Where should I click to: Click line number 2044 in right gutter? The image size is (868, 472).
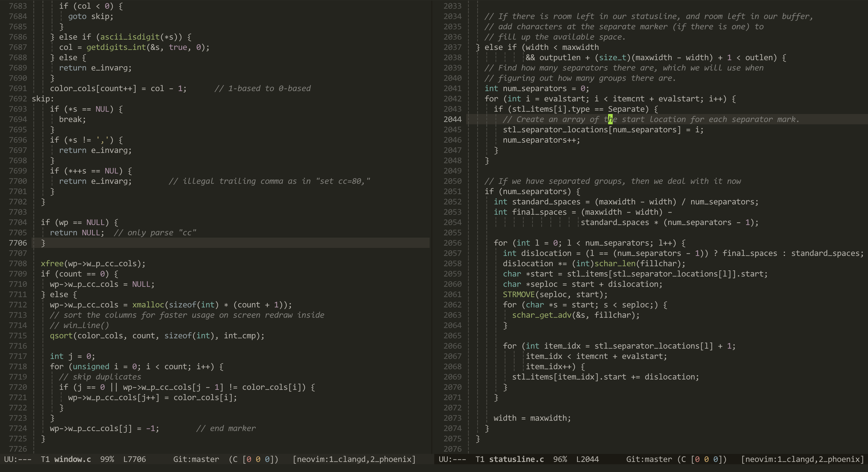[x=452, y=119]
